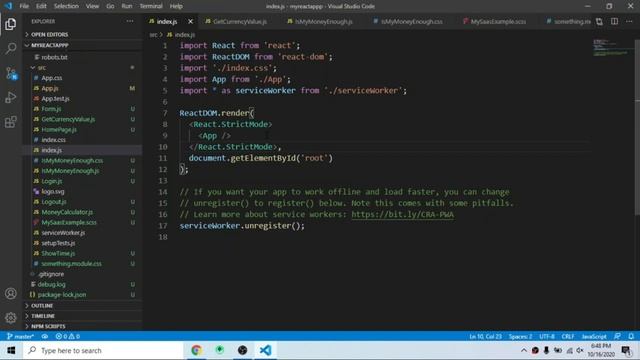The width and height of the screenshot is (640, 360).
Task: Open the Edit menu
Action: (41, 6)
